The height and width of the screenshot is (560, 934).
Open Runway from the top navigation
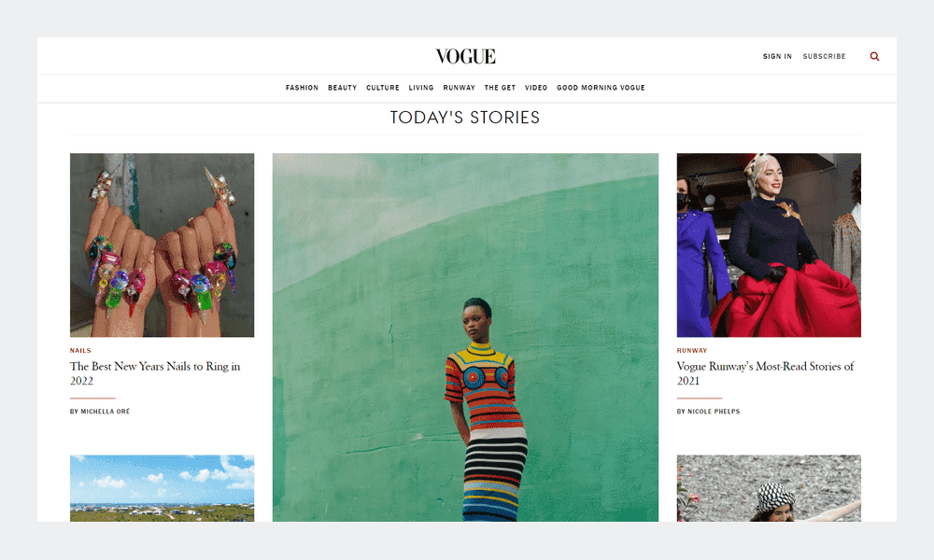[x=460, y=88]
